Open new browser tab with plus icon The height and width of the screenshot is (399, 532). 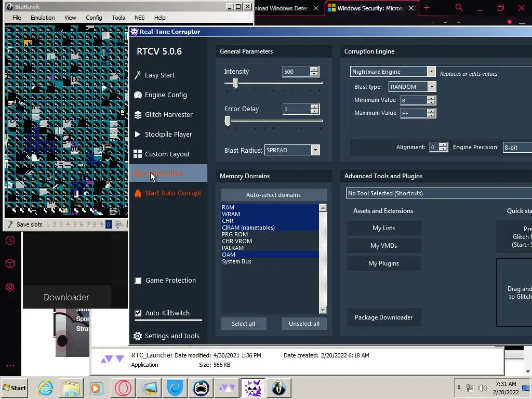pos(427,8)
